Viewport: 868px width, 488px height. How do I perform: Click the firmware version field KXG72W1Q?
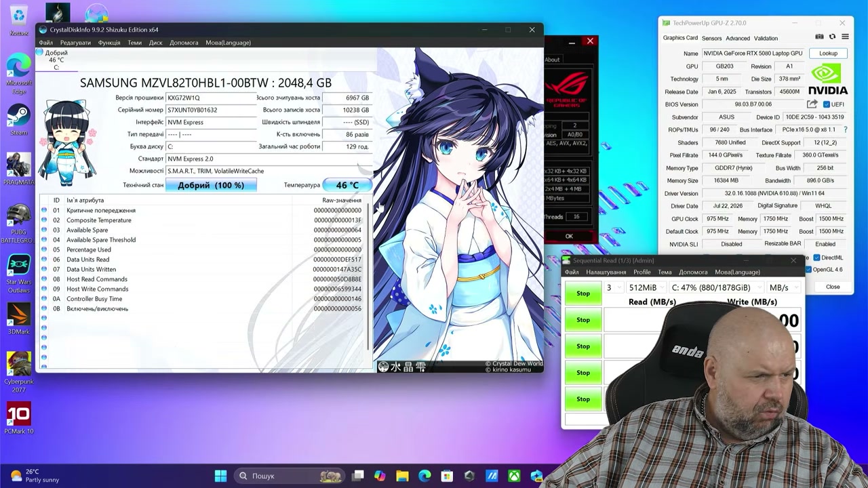point(209,98)
